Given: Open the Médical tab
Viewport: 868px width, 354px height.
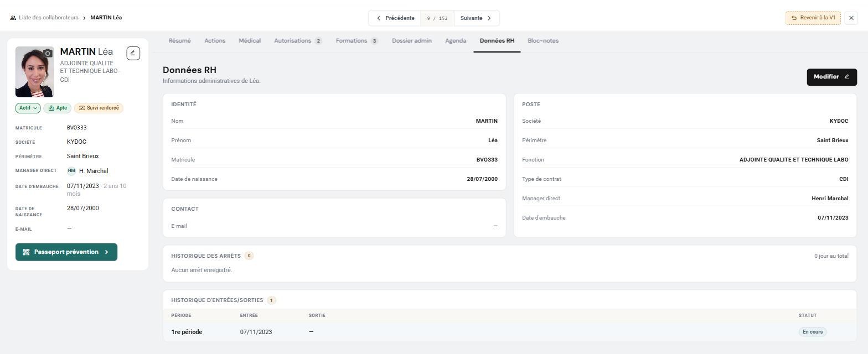Looking at the screenshot, I should (x=250, y=40).
